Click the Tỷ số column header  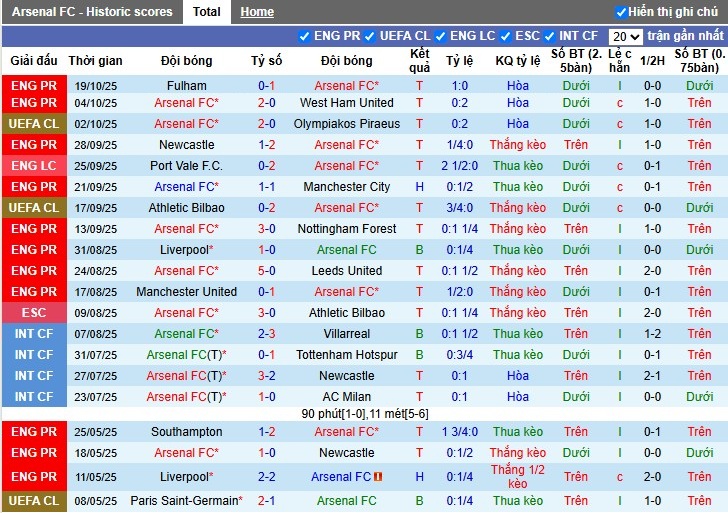[267, 61]
